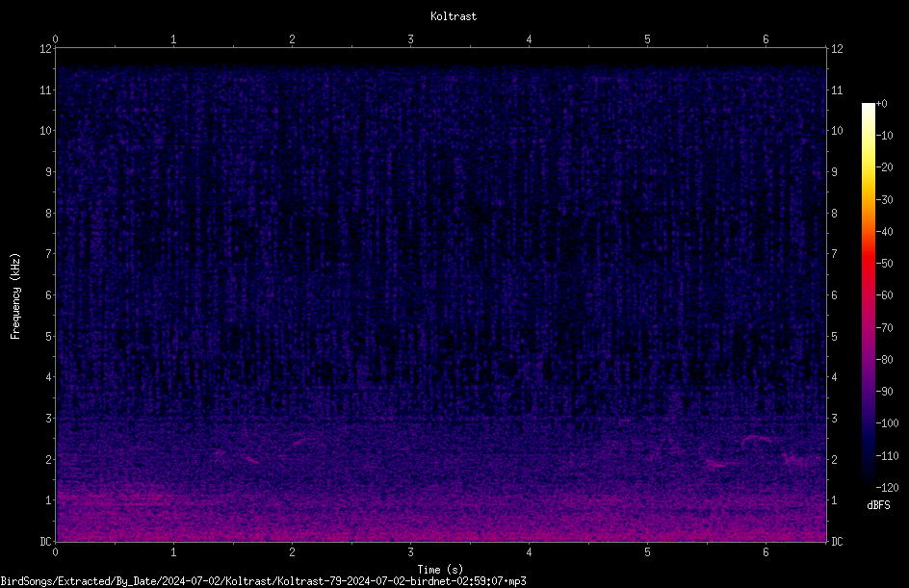Click the 5 kHz label on right axis
909x588 pixels.
pyautogui.click(x=834, y=336)
